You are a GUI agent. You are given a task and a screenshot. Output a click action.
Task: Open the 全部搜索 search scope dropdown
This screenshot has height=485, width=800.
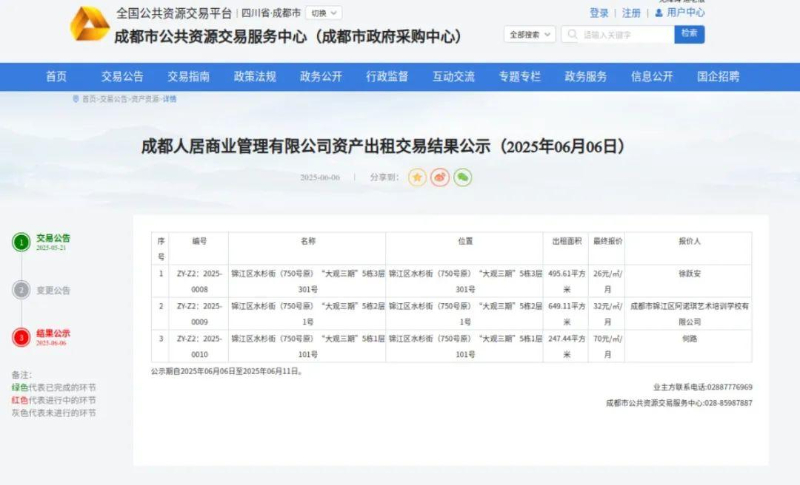click(x=530, y=34)
